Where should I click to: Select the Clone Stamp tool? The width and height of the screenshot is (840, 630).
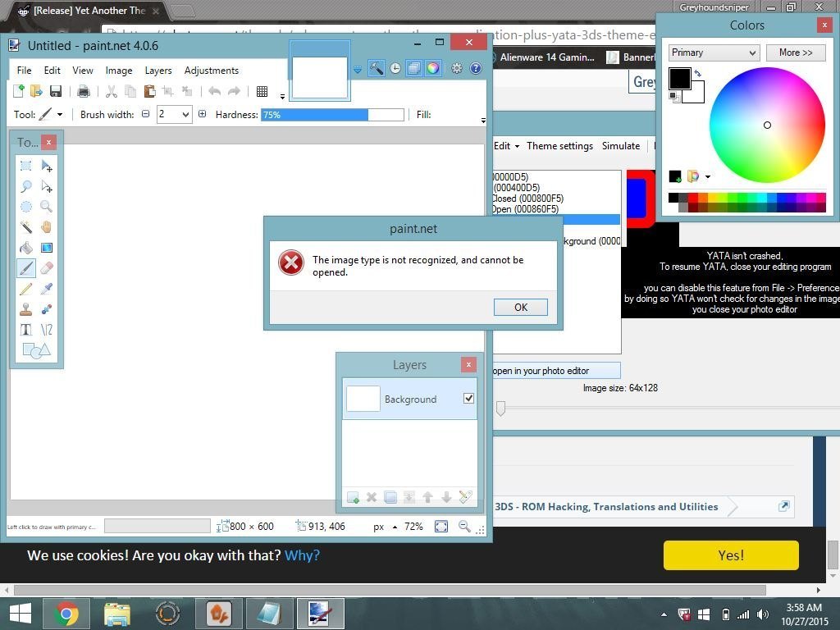[x=25, y=309]
